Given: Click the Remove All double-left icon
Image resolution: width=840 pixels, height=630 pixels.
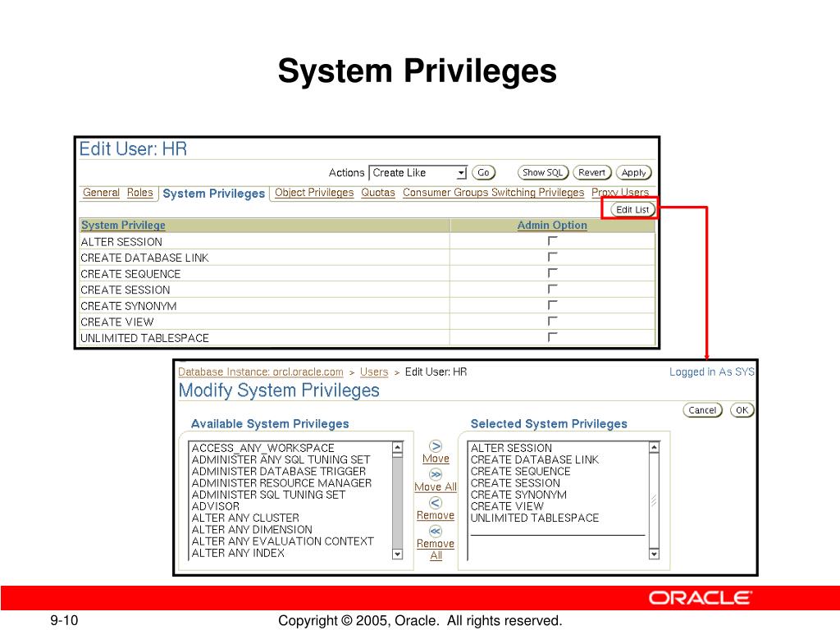Looking at the screenshot, I should click(x=436, y=532).
